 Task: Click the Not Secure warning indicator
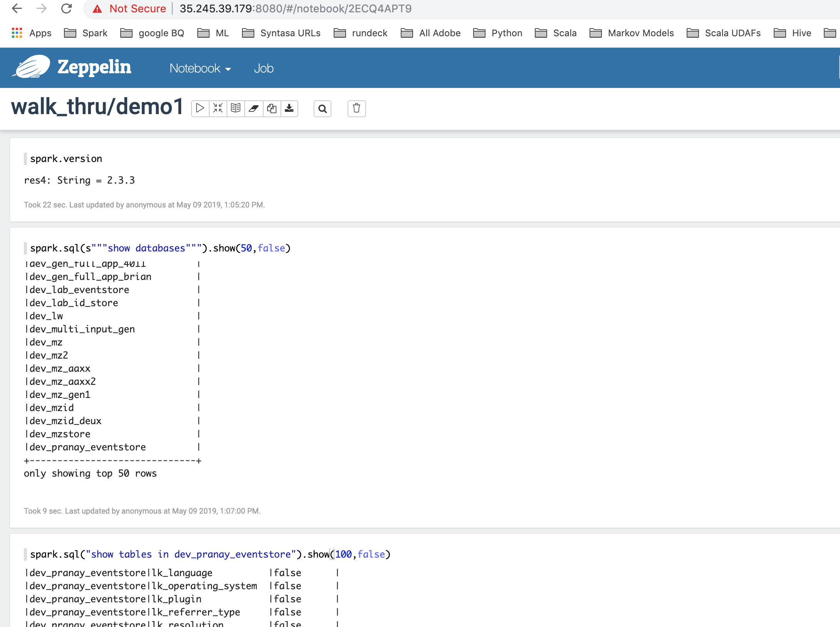click(129, 8)
